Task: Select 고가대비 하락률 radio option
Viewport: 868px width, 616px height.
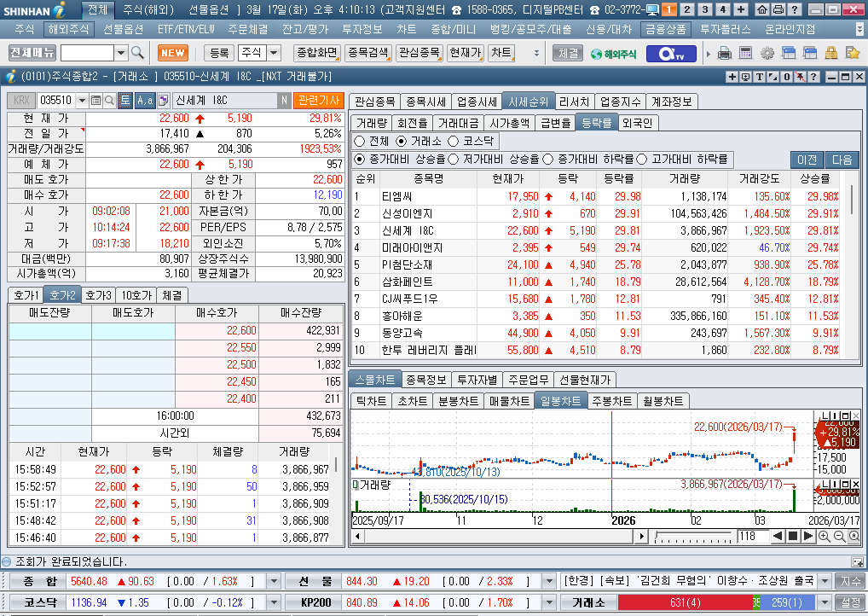Action: pyautogui.click(x=641, y=160)
